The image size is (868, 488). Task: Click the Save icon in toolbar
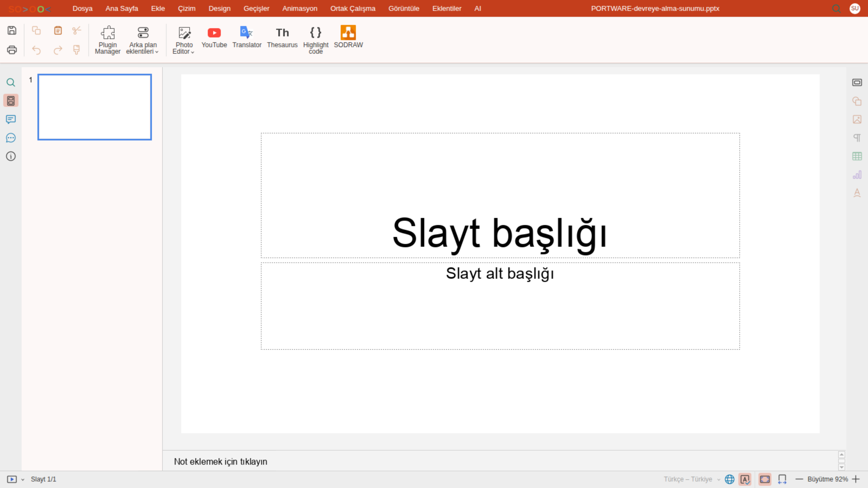pos(12,31)
